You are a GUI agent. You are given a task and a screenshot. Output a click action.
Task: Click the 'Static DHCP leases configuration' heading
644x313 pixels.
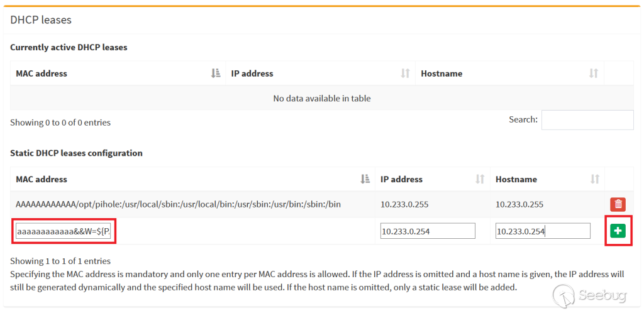76,153
